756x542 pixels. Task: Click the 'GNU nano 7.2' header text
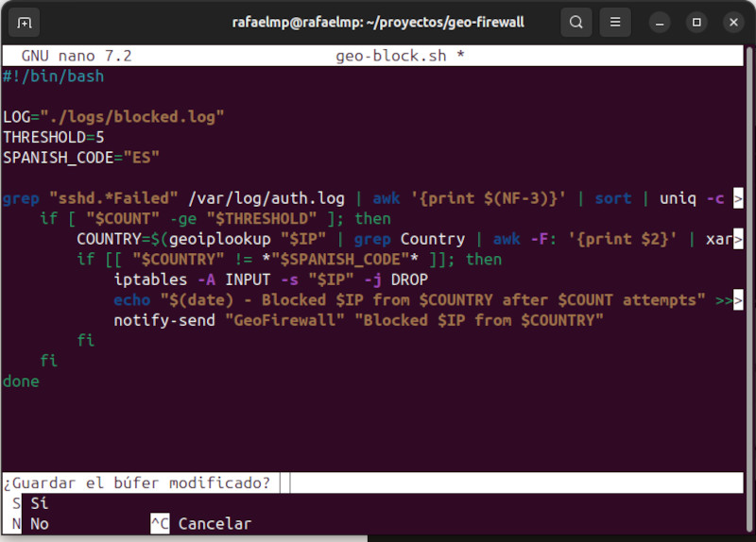[77, 56]
